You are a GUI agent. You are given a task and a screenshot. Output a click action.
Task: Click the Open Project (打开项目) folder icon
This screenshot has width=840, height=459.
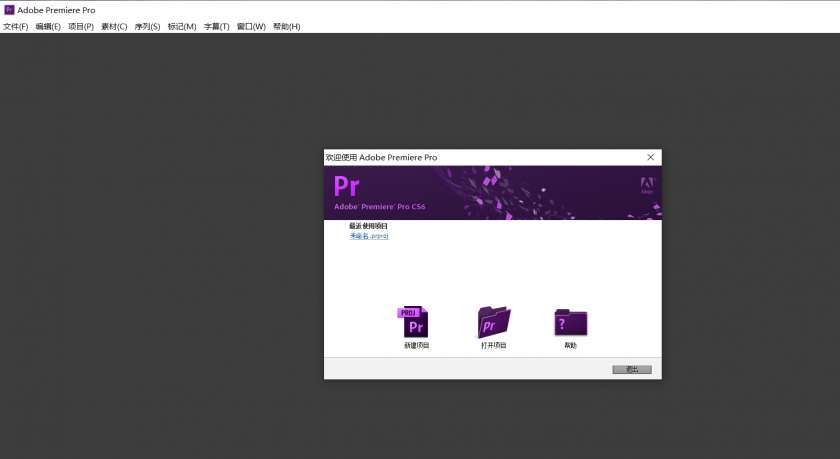[x=493, y=322]
